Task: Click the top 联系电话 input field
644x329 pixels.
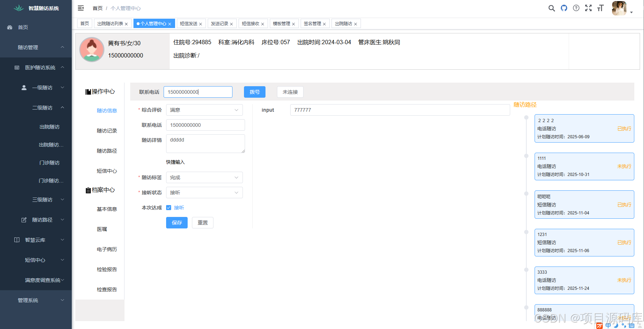Action: (x=198, y=92)
